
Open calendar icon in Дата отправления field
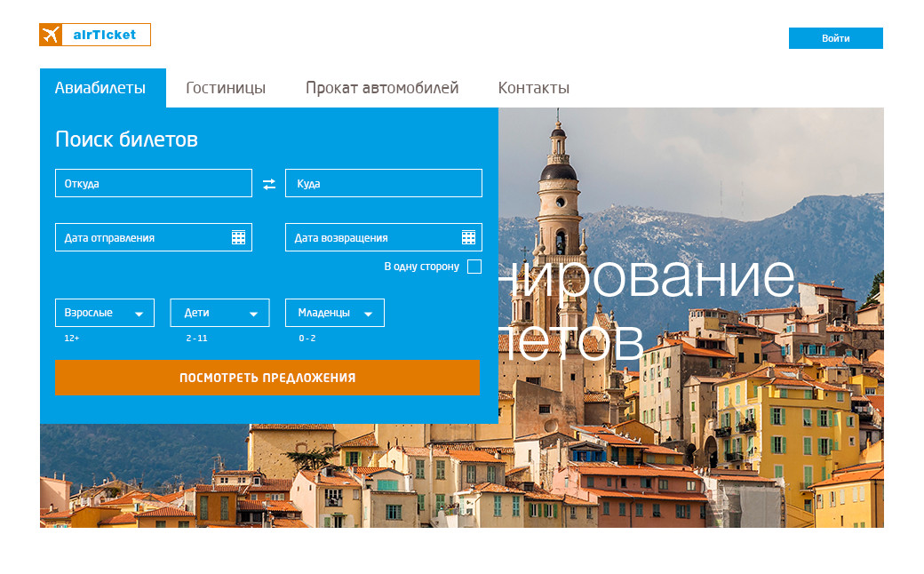238,237
